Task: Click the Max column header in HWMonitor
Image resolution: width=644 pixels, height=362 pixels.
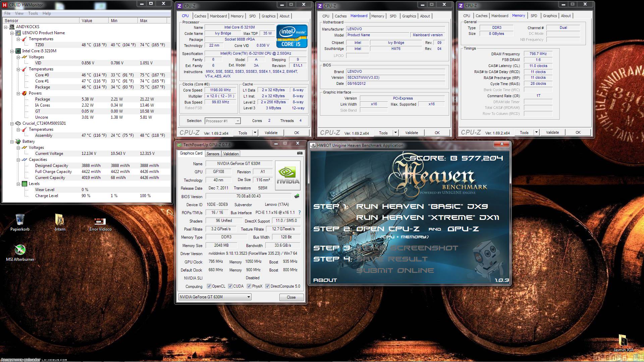Action: tap(153, 20)
